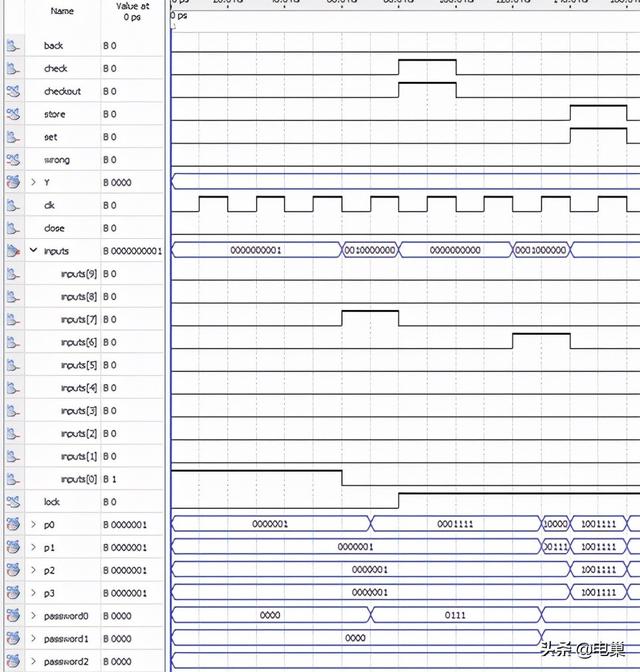Collapse the inputs bus group
Image resolution: width=640 pixels, height=672 pixels.
(33, 250)
